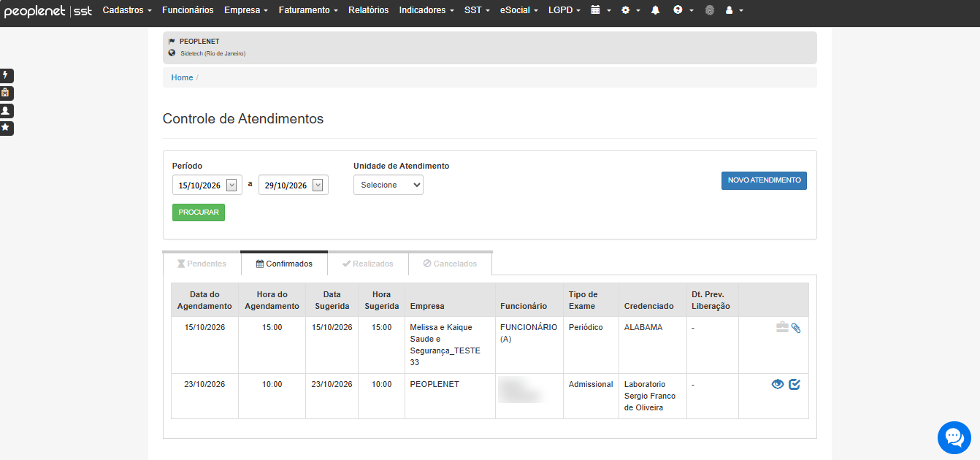Switch to the Pendentes tab

tap(202, 264)
